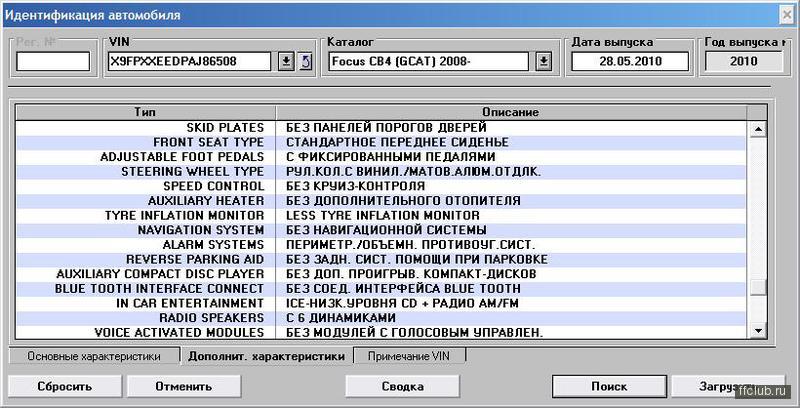Click the VIN input field
This screenshot has width=800, height=408.
(x=190, y=62)
